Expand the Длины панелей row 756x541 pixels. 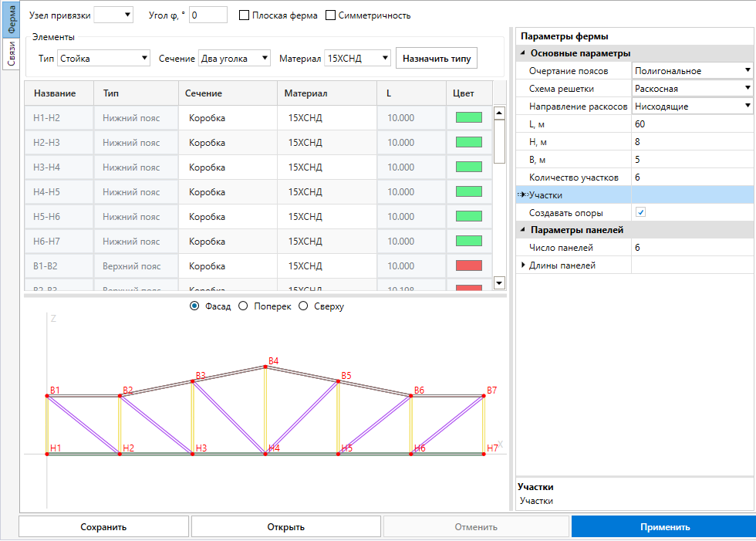click(x=523, y=265)
